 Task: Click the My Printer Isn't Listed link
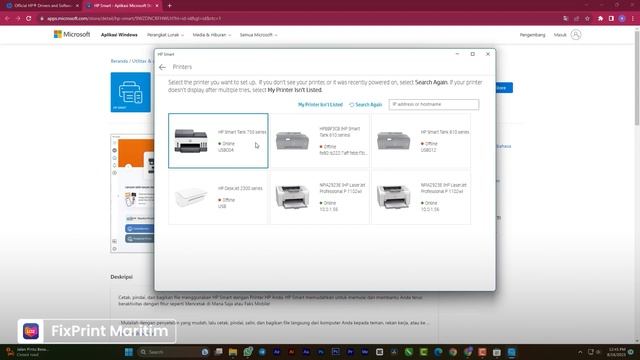[x=320, y=105]
